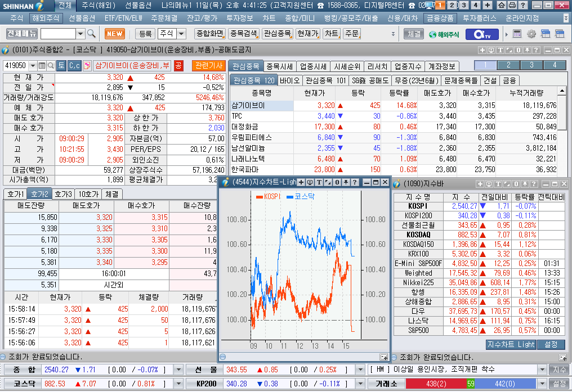Click the pin icon in 지수차트-Light title bar
572x392 pixels.
(x=346, y=182)
